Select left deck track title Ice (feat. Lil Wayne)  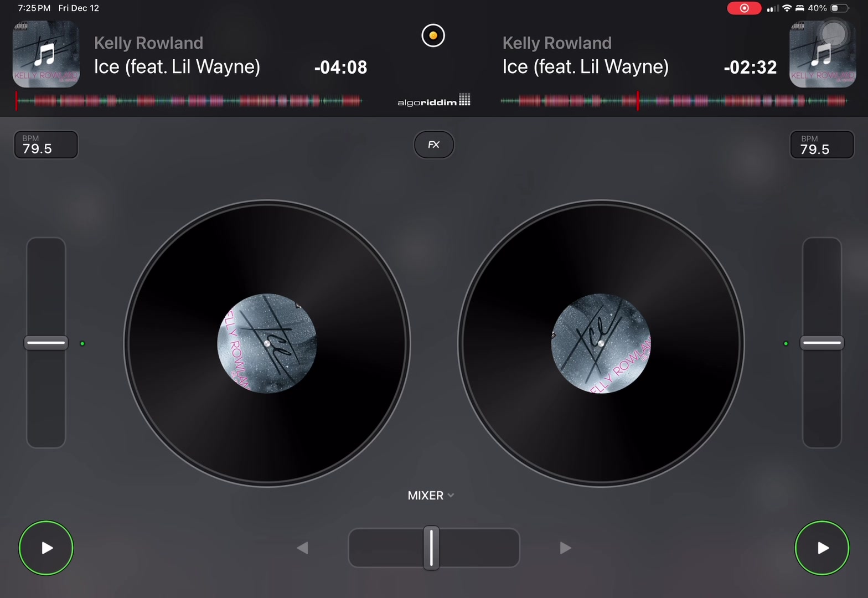click(177, 67)
